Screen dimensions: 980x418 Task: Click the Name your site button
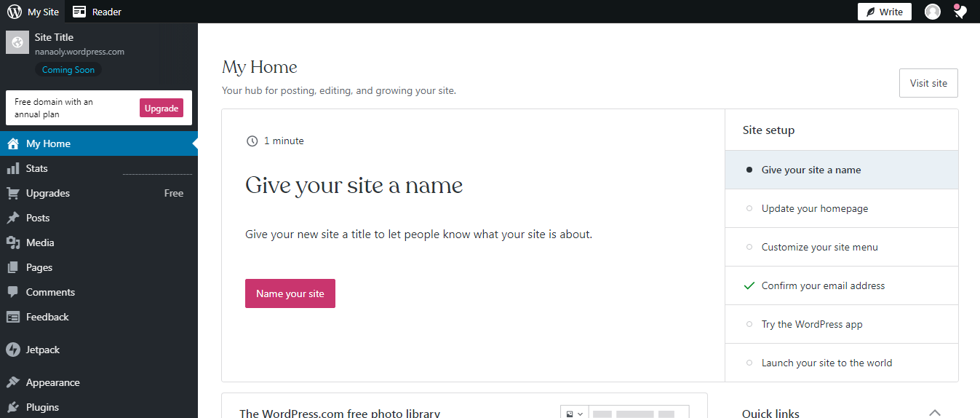[290, 293]
